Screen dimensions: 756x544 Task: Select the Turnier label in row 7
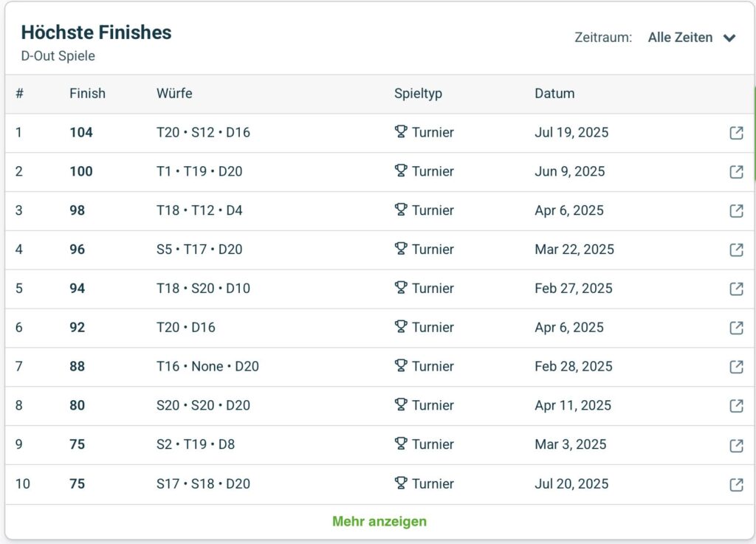click(x=433, y=366)
